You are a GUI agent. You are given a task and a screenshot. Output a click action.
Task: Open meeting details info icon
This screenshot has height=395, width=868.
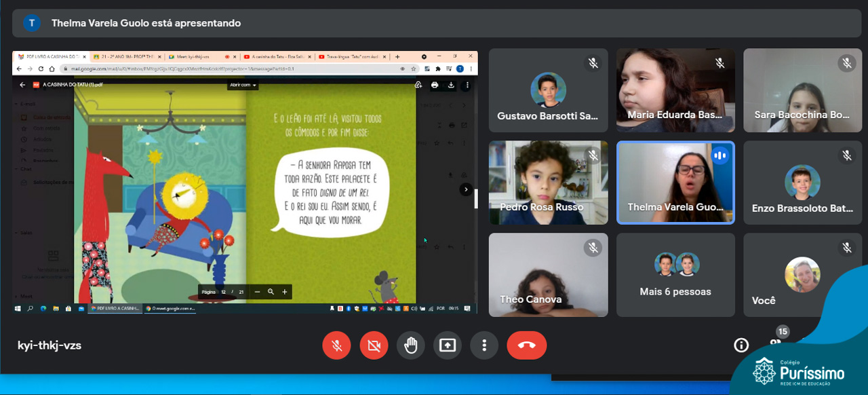[741, 345]
